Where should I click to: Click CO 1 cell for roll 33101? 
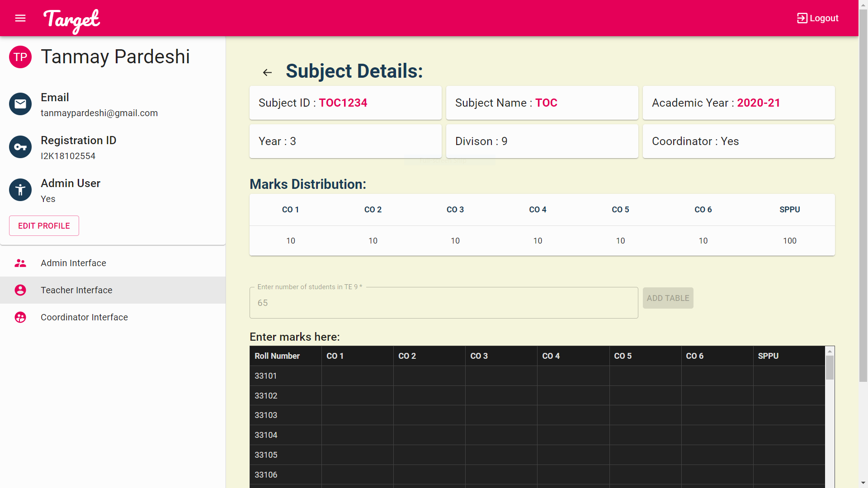click(x=357, y=376)
